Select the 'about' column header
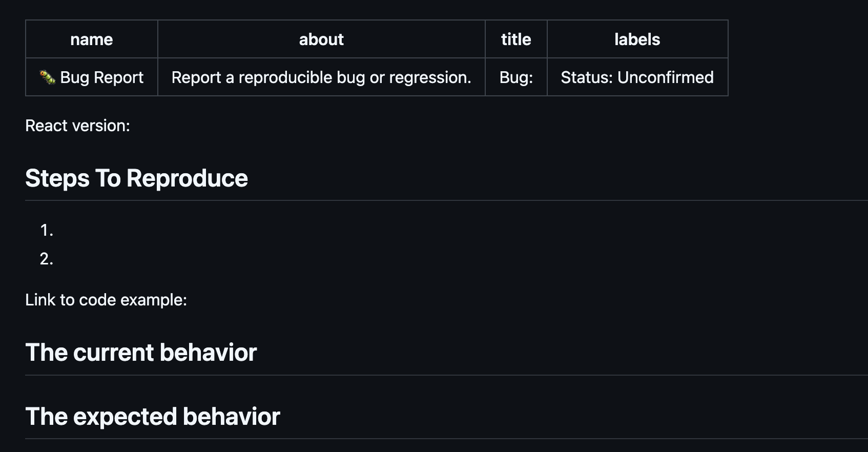Viewport: 868px width, 452px height. 321,39
